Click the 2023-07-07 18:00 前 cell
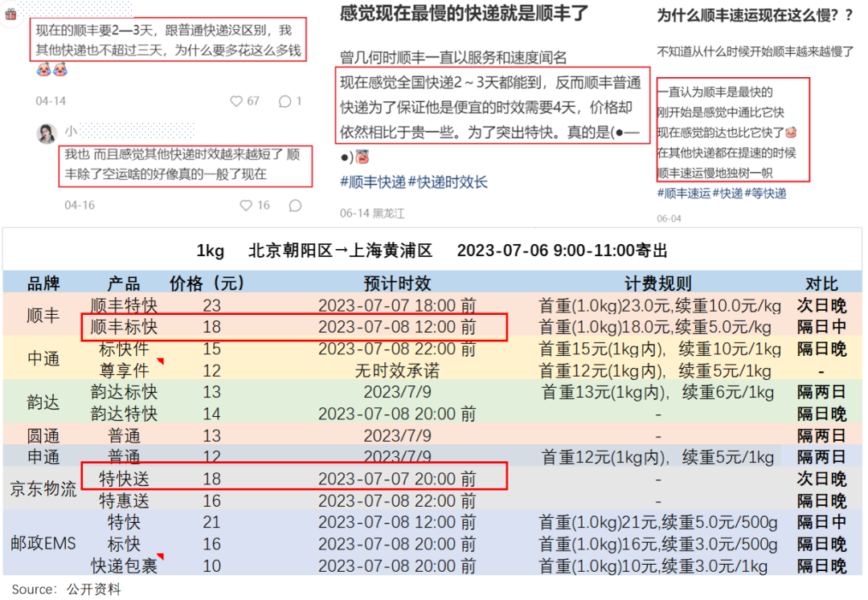The image size is (868, 600). pyautogui.click(x=397, y=305)
